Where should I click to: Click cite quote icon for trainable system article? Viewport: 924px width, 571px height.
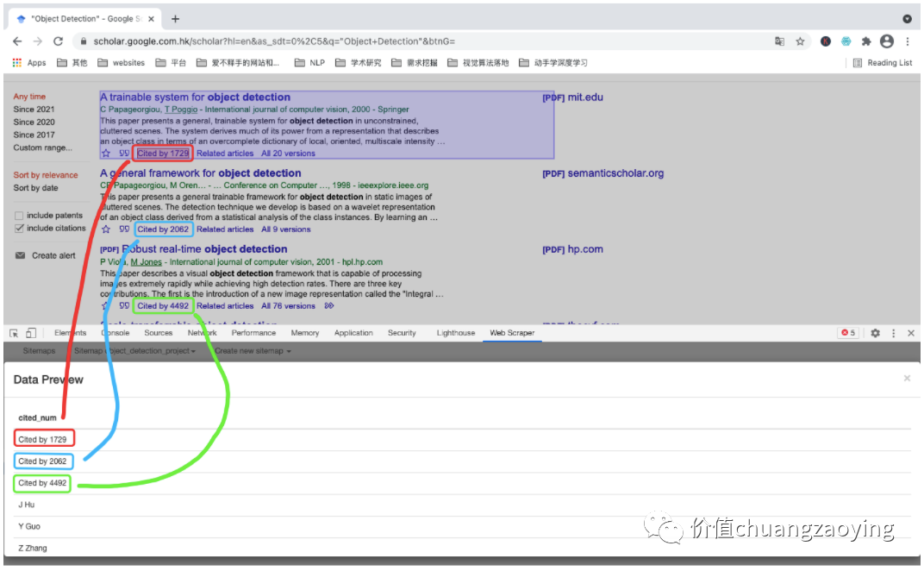point(124,154)
